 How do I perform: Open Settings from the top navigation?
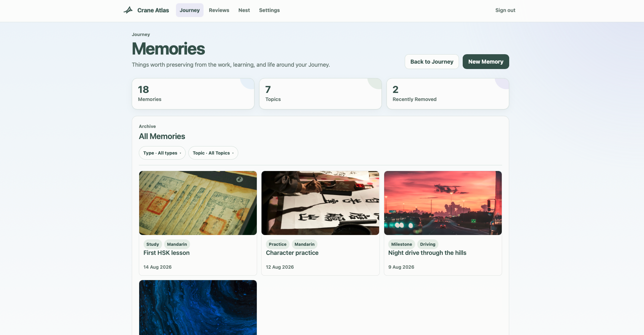coord(269,10)
